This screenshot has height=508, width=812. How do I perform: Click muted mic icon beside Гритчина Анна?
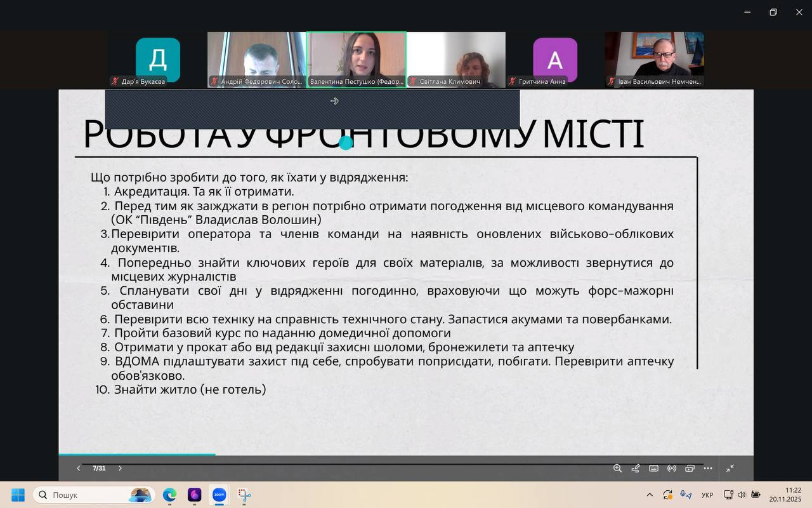click(513, 81)
